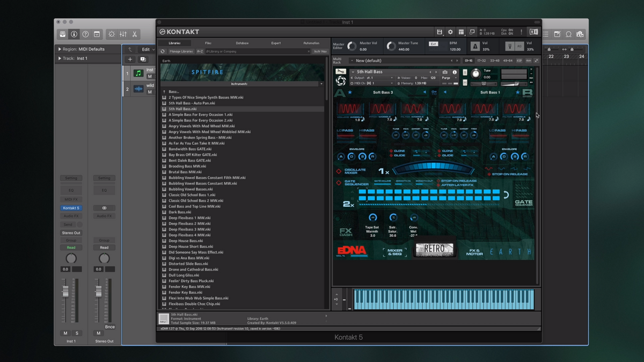
Task: Open the Mixer sliders icon in toolbar
Action: tap(123, 34)
